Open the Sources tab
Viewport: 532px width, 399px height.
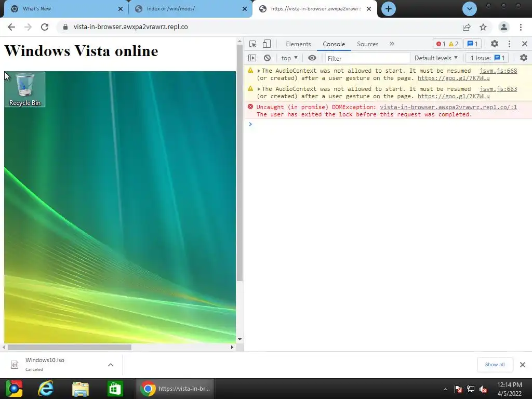[x=367, y=44]
